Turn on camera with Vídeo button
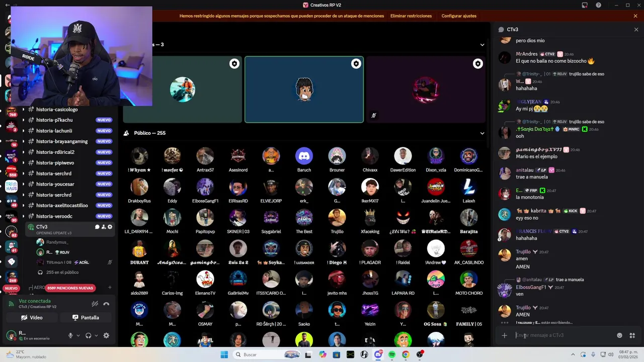The image size is (644, 362). 31,318
